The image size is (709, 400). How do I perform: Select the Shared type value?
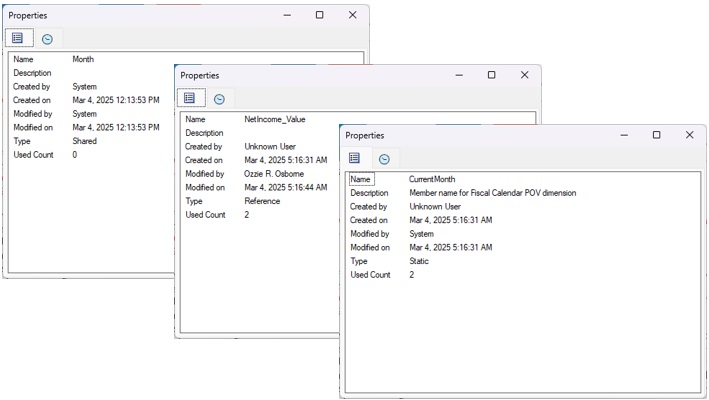pyautogui.click(x=85, y=141)
